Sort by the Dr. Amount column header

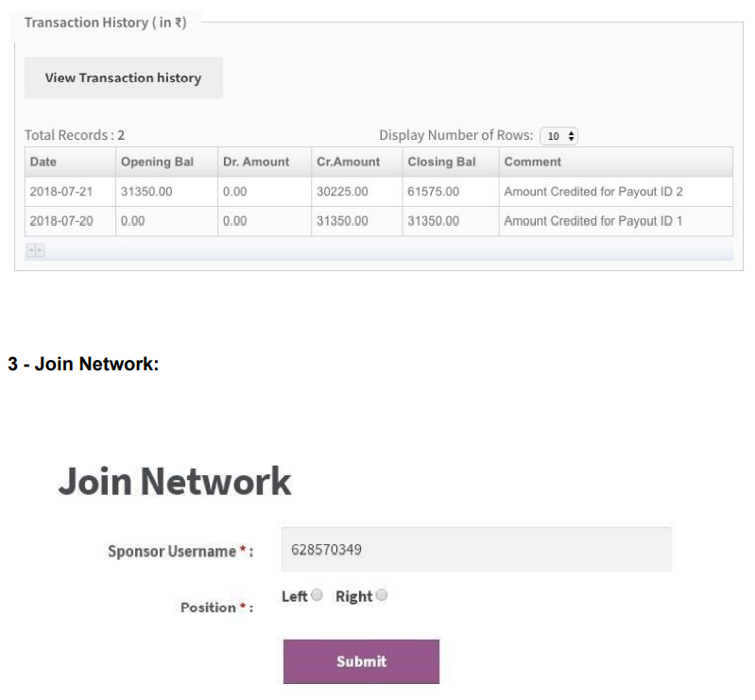(x=265, y=162)
